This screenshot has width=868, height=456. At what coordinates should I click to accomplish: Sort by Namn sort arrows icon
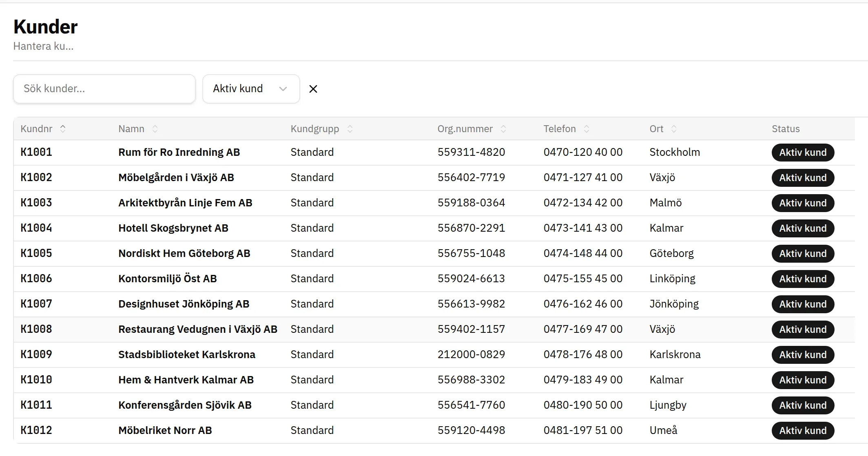click(155, 129)
